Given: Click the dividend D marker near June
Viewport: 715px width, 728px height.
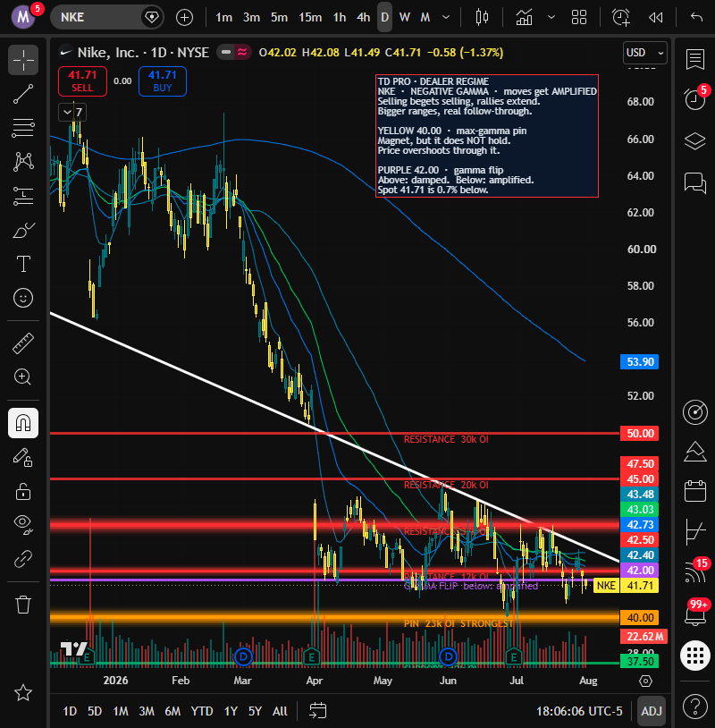Looking at the screenshot, I should (449, 656).
